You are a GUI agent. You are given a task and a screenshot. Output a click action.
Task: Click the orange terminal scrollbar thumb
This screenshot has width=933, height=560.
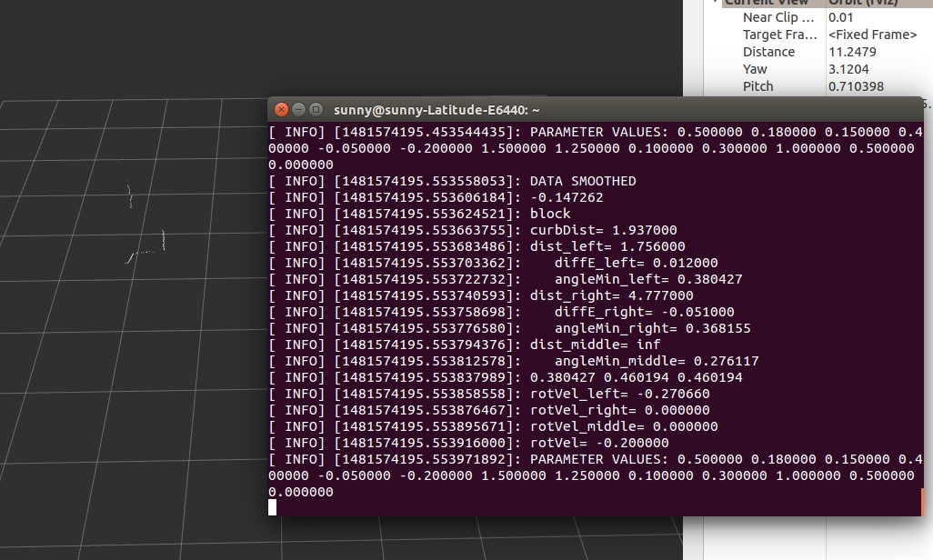922,502
